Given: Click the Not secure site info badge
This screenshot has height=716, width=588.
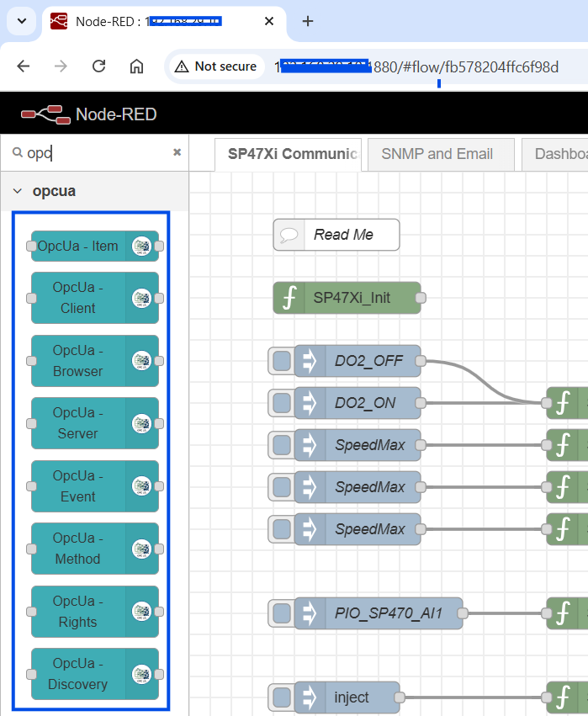Looking at the screenshot, I should pos(217,66).
